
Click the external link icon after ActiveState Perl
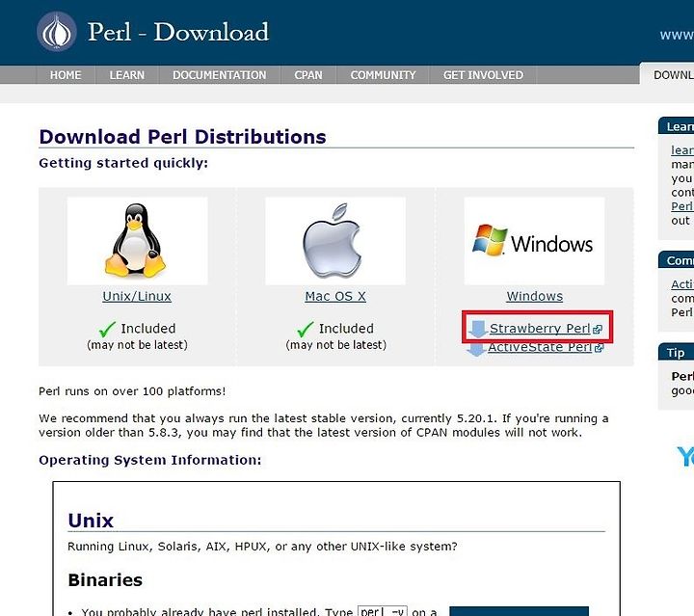pos(599,348)
